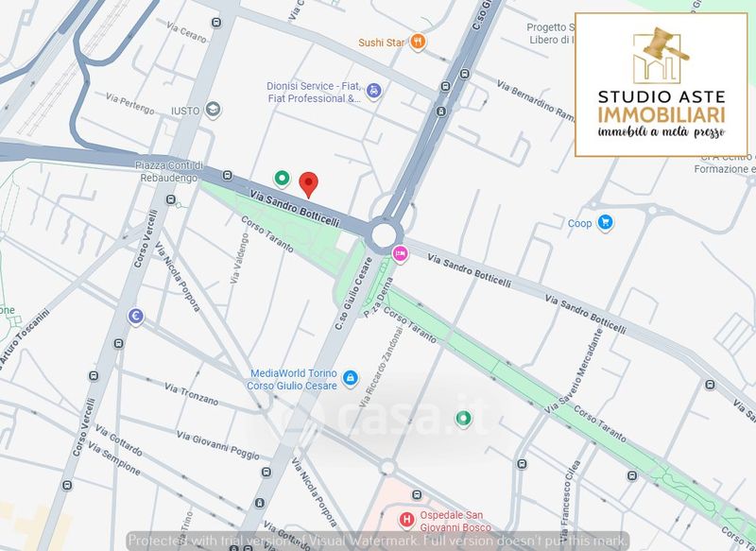Image resolution: width=756 pixels, height=551 pixels.
Task: Click the green marker next to the red pin
Action: pos(281,177)
